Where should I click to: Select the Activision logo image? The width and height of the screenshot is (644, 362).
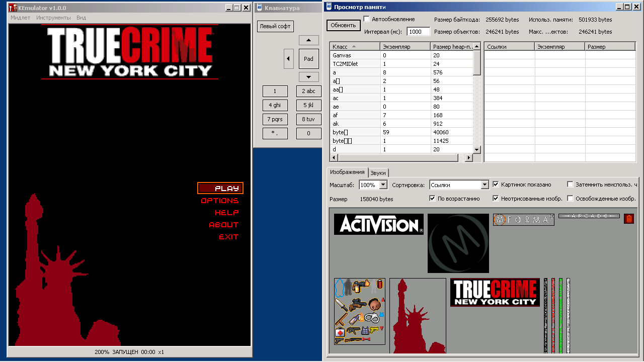tap(379, 224)
